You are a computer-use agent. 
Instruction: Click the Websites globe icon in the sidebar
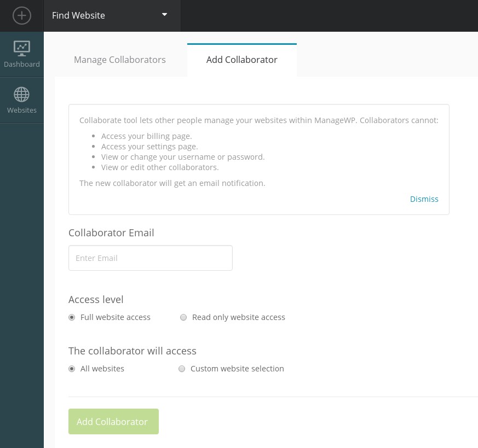tap(21, 95)
